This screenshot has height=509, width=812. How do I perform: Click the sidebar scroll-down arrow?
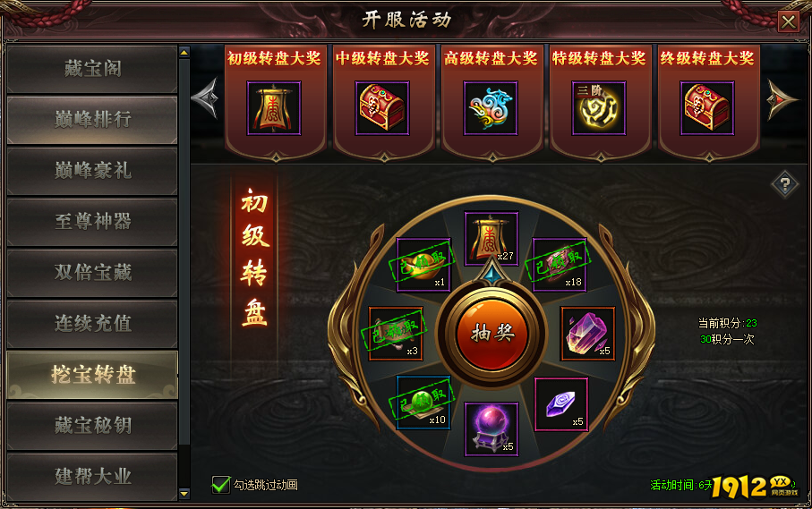184,494
